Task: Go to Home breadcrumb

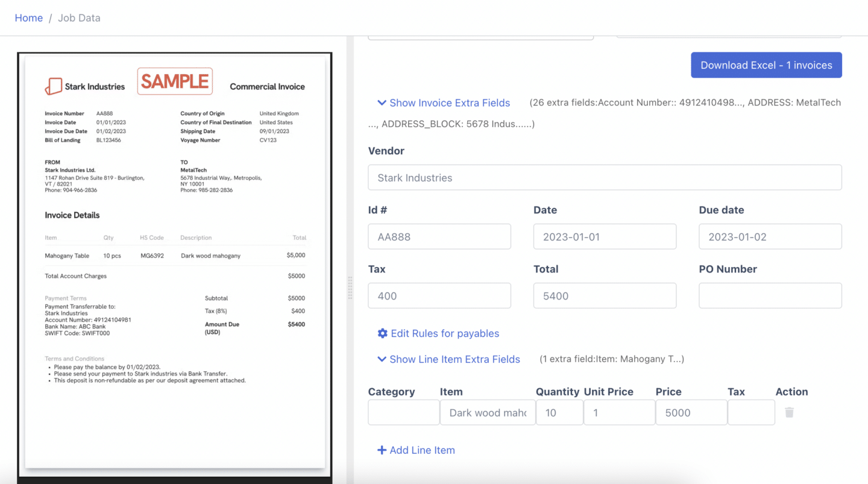Action: [29, 18]
